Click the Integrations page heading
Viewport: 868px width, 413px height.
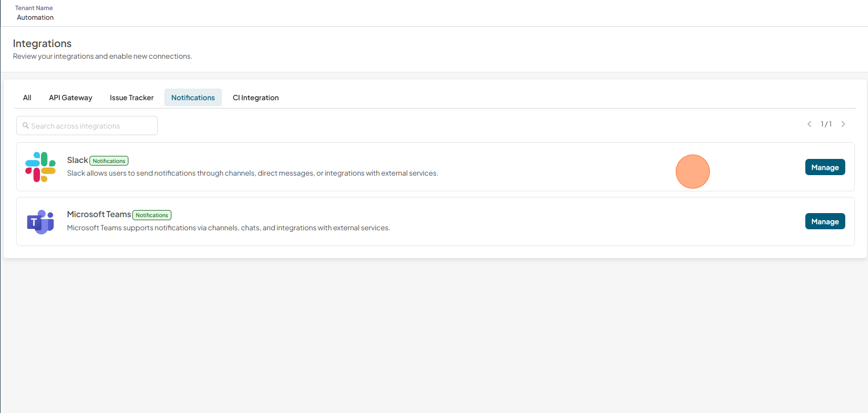[x=42, y=44]
